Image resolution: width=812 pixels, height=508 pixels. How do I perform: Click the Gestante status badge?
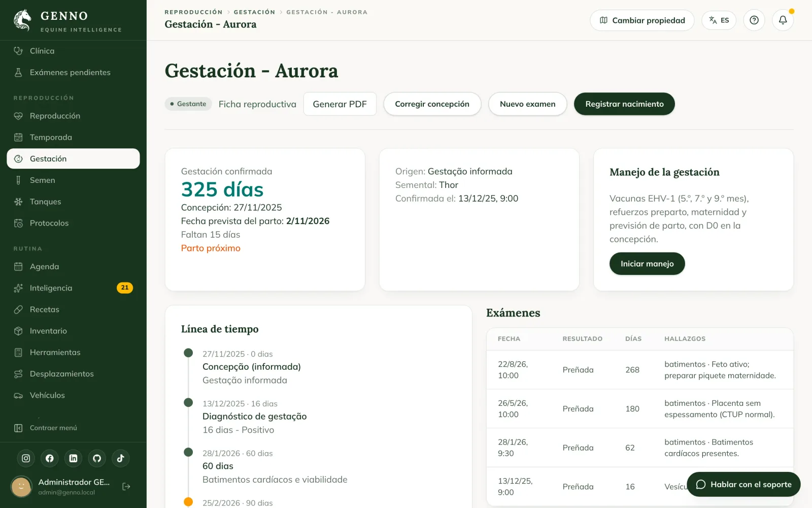click(x=188, y=104)
